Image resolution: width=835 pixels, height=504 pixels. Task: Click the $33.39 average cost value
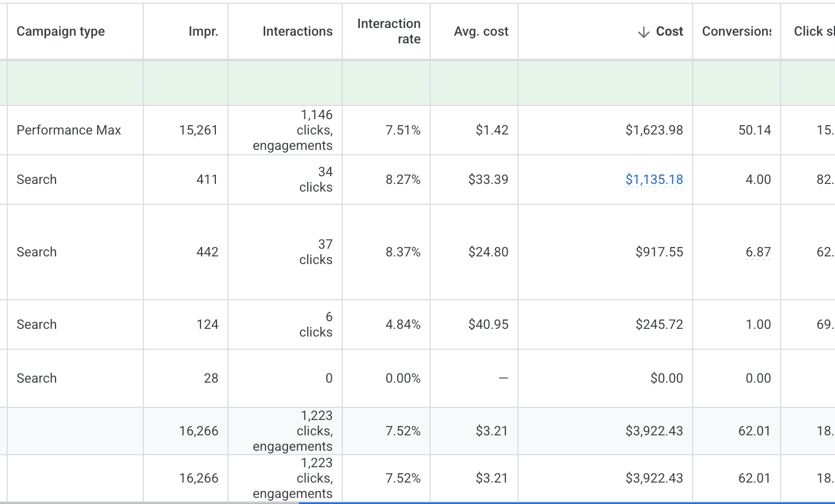coord(488,180)
